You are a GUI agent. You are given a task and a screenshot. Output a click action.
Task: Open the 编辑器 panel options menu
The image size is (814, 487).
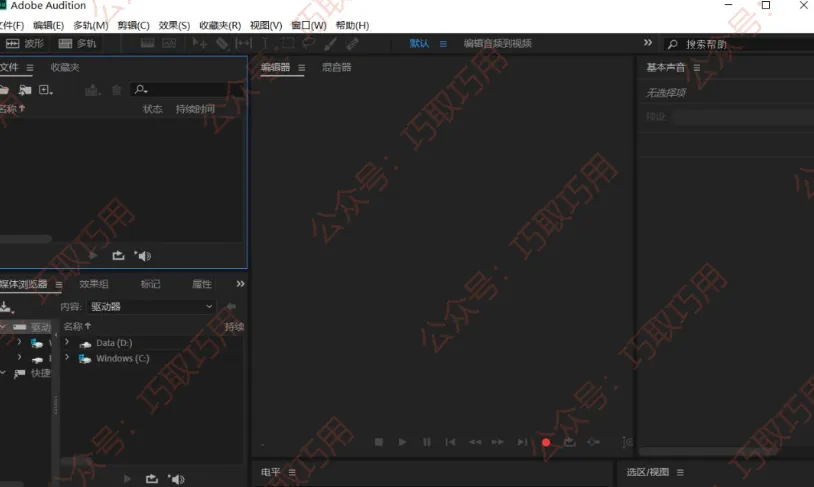(302, 68)
